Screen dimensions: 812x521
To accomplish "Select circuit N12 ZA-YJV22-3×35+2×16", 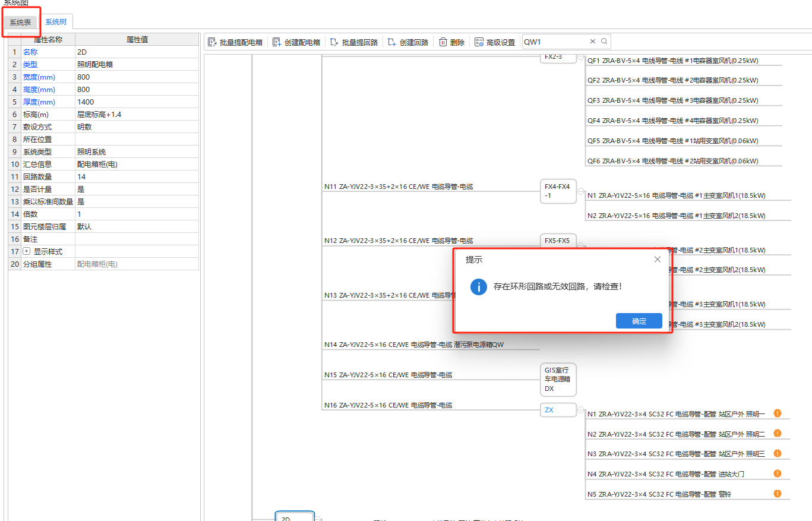I will 399,241.
